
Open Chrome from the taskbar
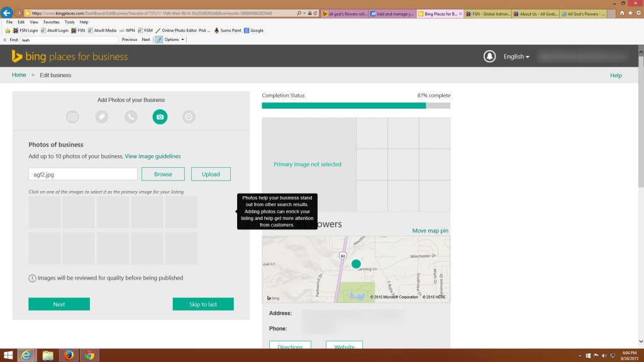[89, 355]
